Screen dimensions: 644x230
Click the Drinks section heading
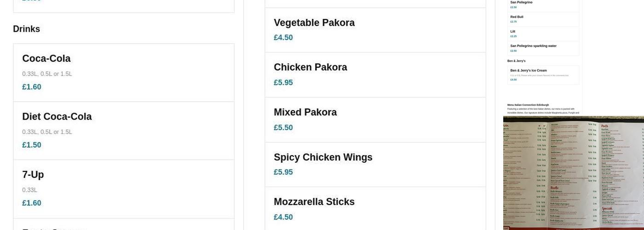pos(27,29)
